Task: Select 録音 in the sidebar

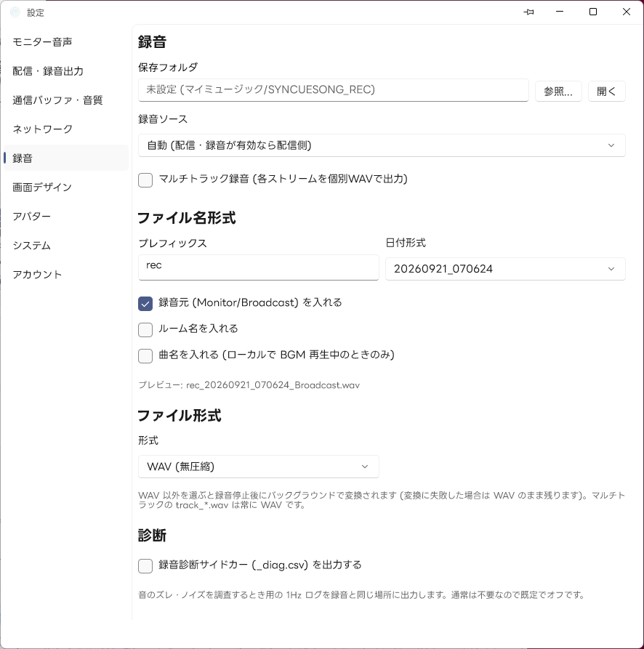Action: coord(66,158)
